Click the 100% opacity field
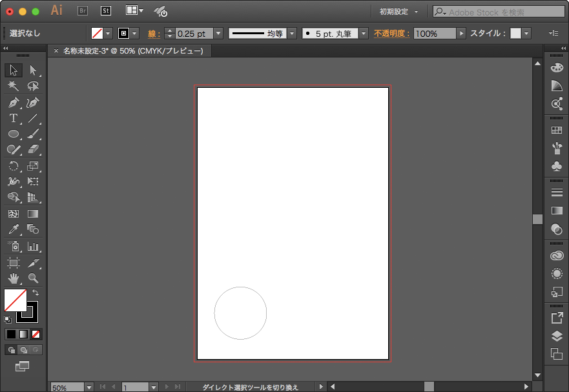569x392 pixels. point(435,34)
